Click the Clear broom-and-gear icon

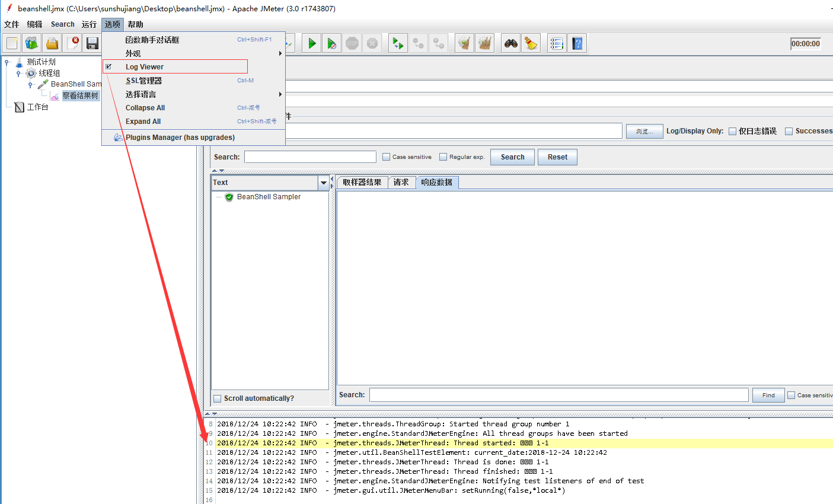(x=464, y=43)
